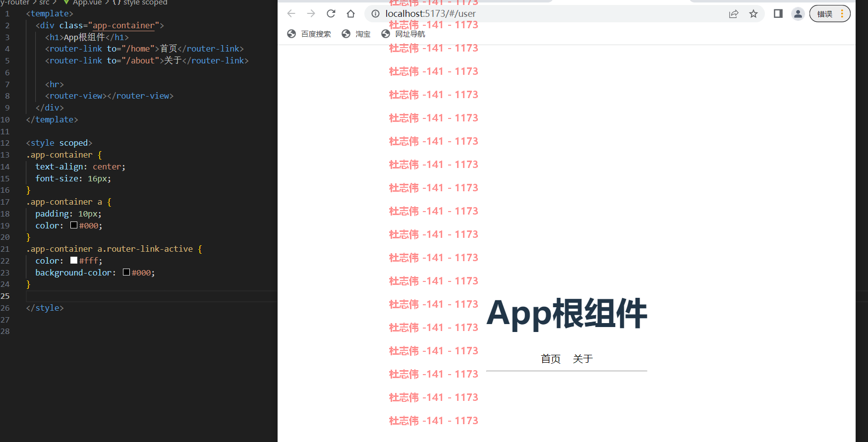Click the 错误 update button
The image size is (868, 442).
pyautogui.click(x=830, y=14)
